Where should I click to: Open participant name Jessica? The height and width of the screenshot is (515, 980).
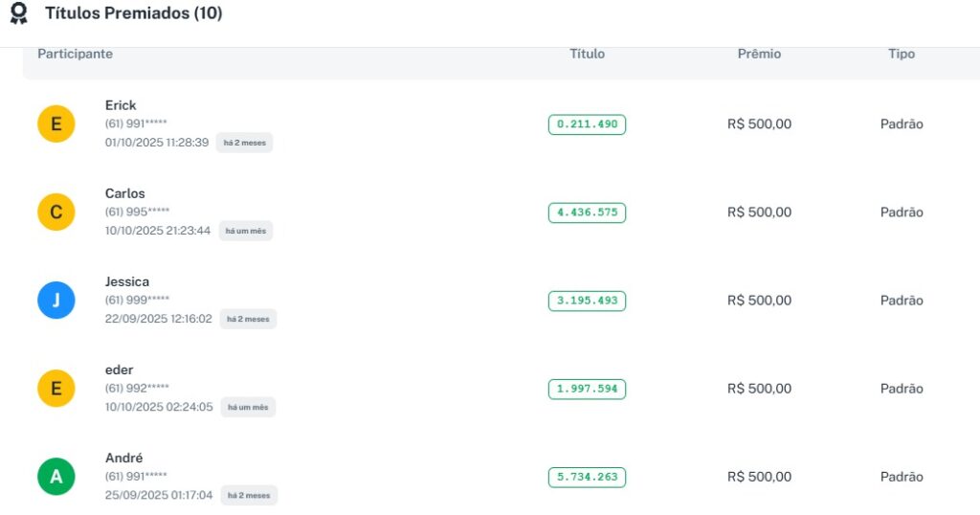point(127,281)
